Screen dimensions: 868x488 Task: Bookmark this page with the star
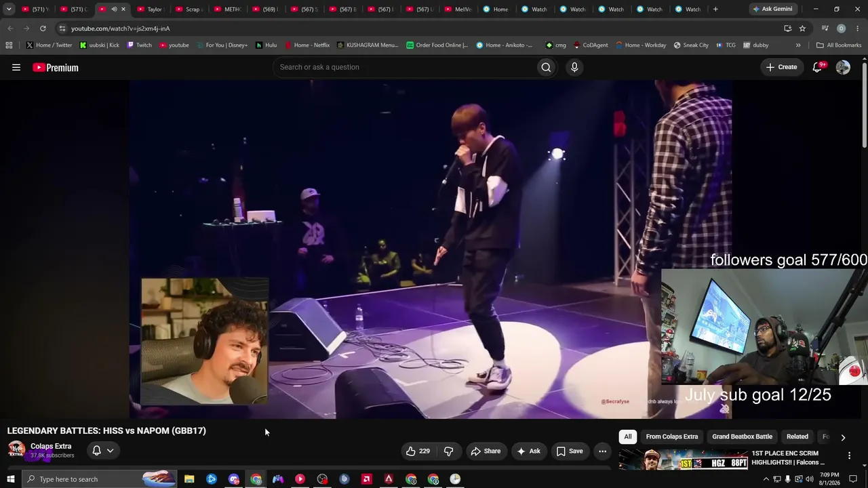click(x=802, y=28)
